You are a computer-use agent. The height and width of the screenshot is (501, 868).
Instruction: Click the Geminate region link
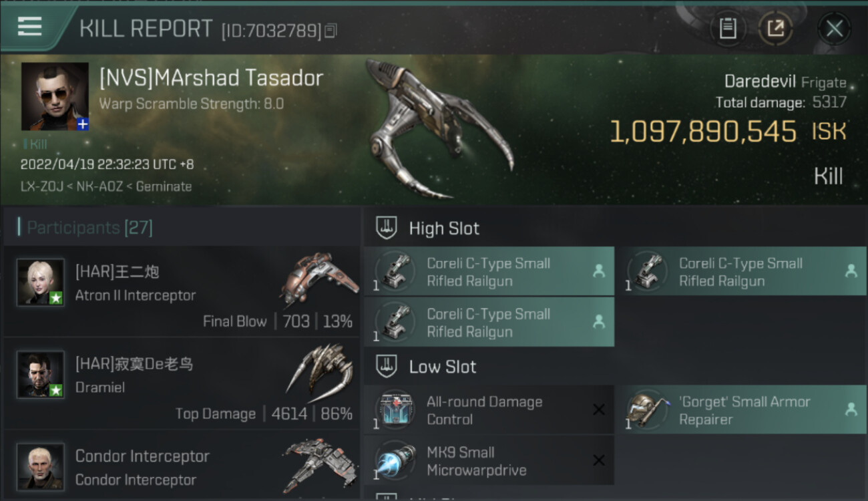coord(164,186)
